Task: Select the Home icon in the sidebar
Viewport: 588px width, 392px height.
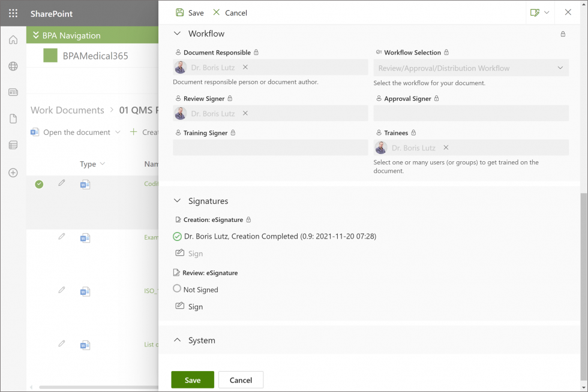Action: (x=13, y=40)
